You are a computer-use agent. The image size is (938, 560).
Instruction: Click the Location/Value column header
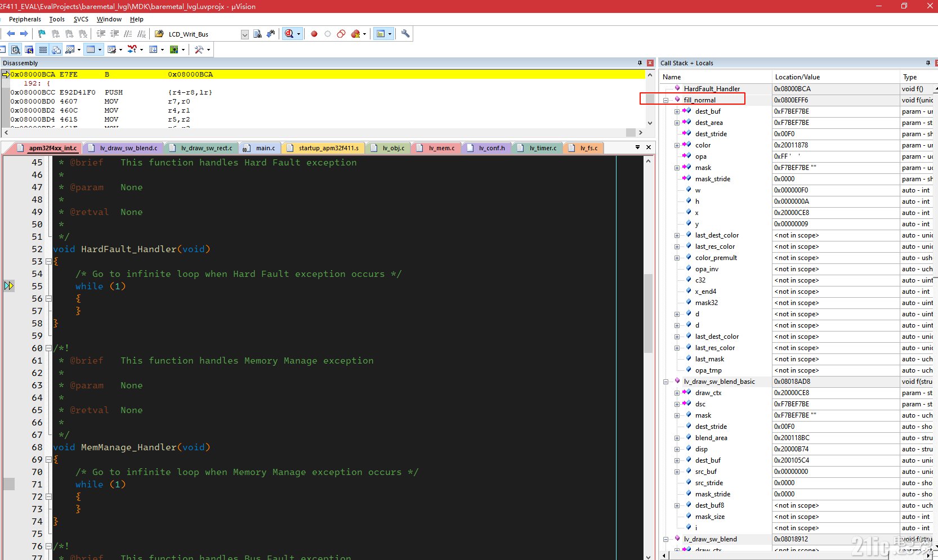[x=836, y=77]
